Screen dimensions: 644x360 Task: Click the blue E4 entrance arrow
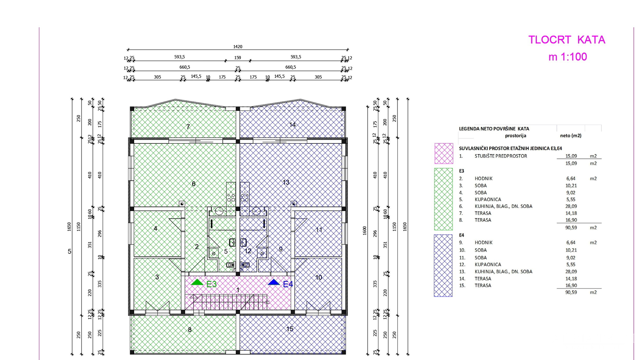click(274, 282)
